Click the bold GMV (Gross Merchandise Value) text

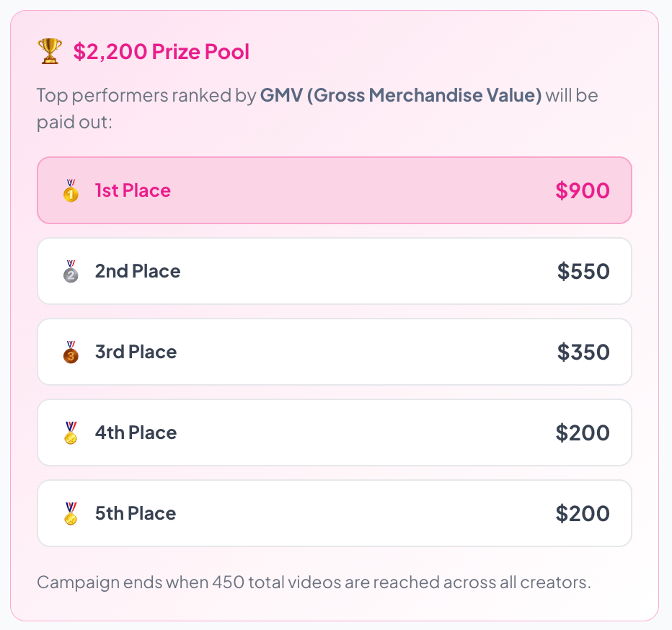(x=401, y=95)
